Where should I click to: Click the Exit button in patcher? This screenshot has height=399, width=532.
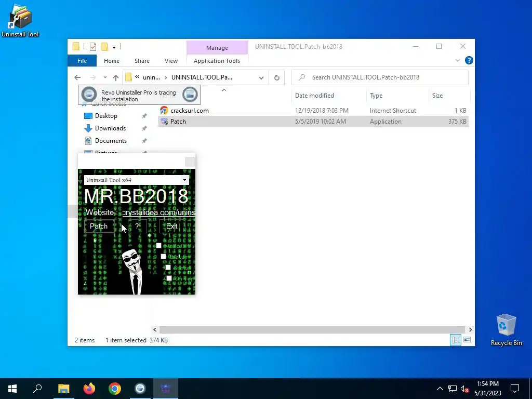[171, 227]
